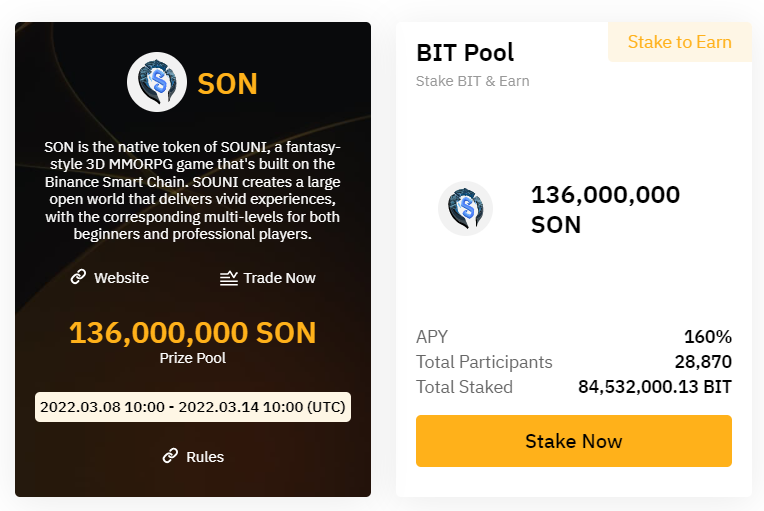764x511 pixels.
Task: Click the SON logo in the dark card
Action: 157,82
